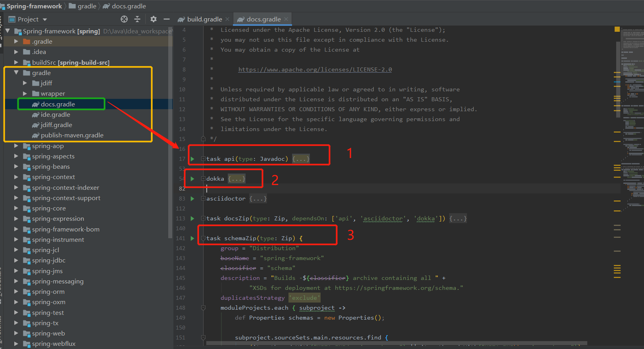Image resolution: width=644 pixels, height=349 pixels.
Task: Select spring-beans module
Action: (51, 166)
